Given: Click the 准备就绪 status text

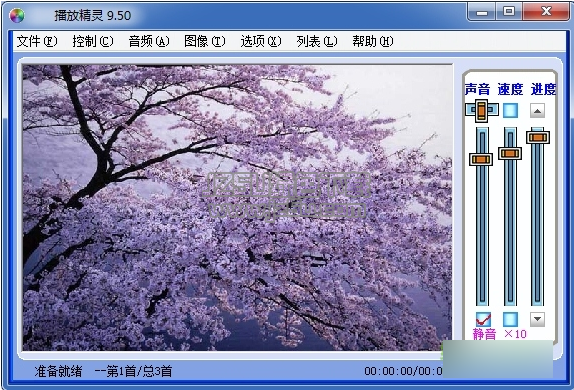Looking at the screenshot, I should tap(58, 371).
